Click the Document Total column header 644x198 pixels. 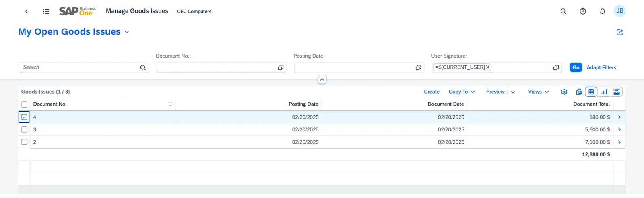pyautogui.click(x=591, y=104)
